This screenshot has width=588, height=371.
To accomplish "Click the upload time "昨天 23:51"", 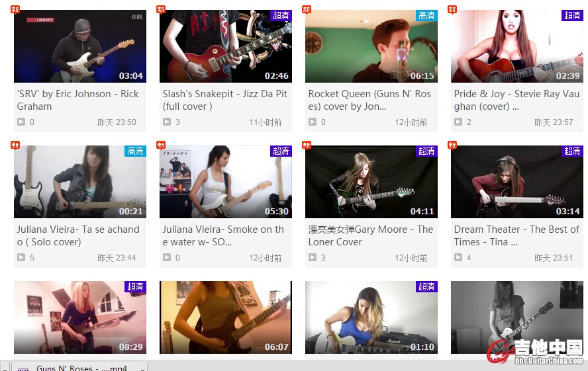I will point(554,257).
